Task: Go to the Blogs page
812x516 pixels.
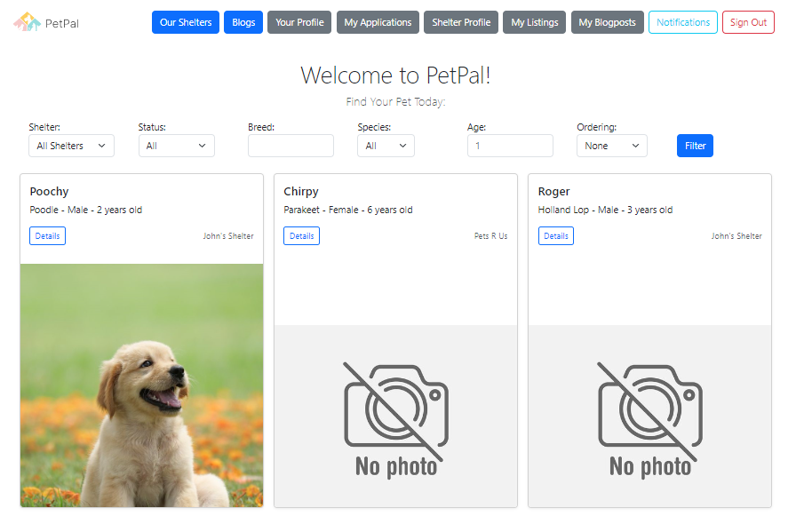Action: click(243, 22)
